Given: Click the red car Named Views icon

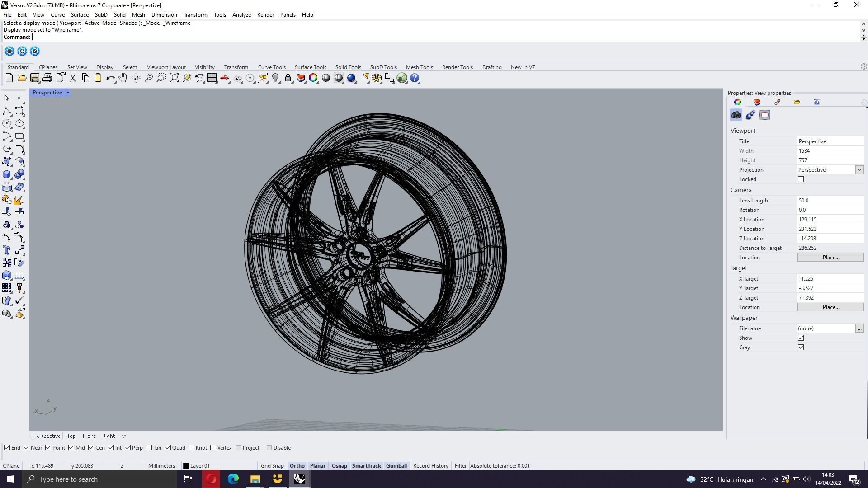Looking at the screenshot, I should tap(225, 78).
